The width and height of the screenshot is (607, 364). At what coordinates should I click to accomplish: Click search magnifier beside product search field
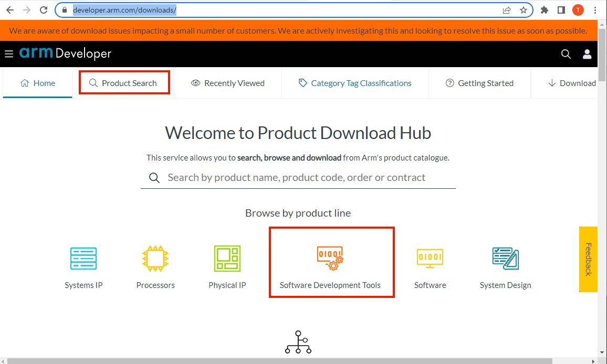click(x=154, y=178)
